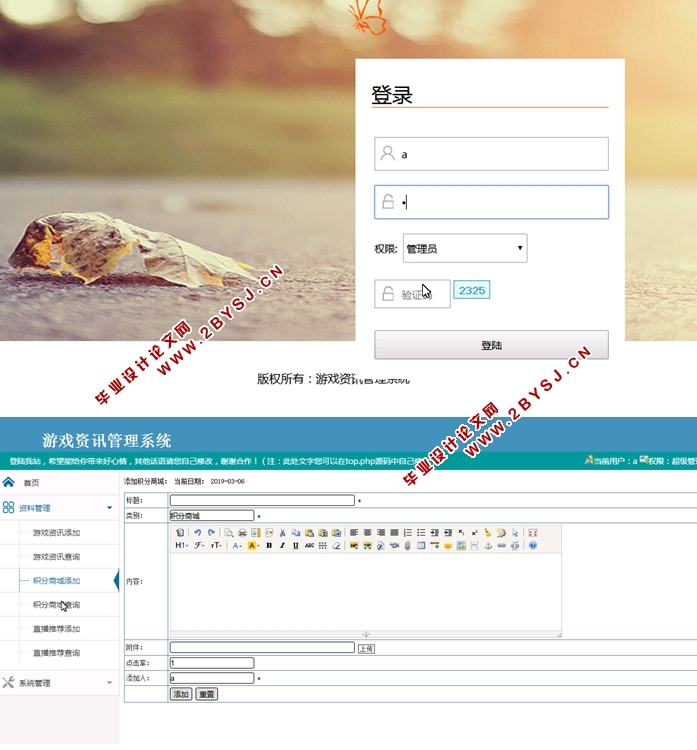
Task: Insert an anchor in the editor
Action: coord(488,545)
